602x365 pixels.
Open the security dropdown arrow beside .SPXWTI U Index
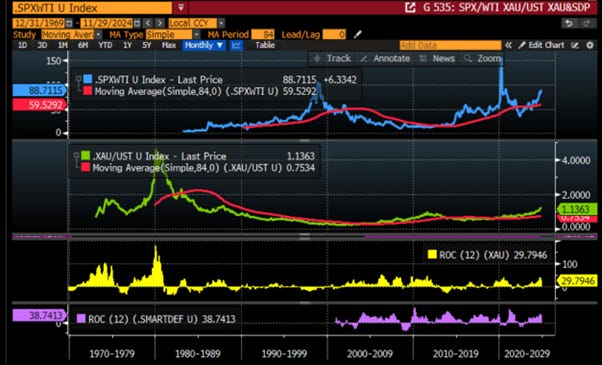pyautogui.click(x=180, y=7)
